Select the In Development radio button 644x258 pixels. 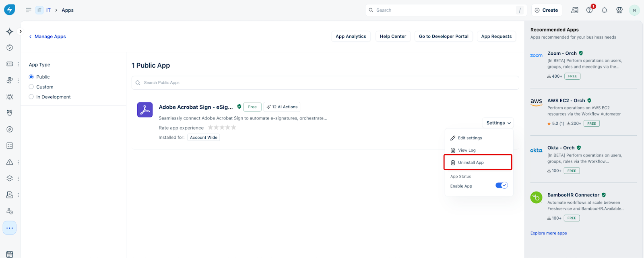coord(31,97)
